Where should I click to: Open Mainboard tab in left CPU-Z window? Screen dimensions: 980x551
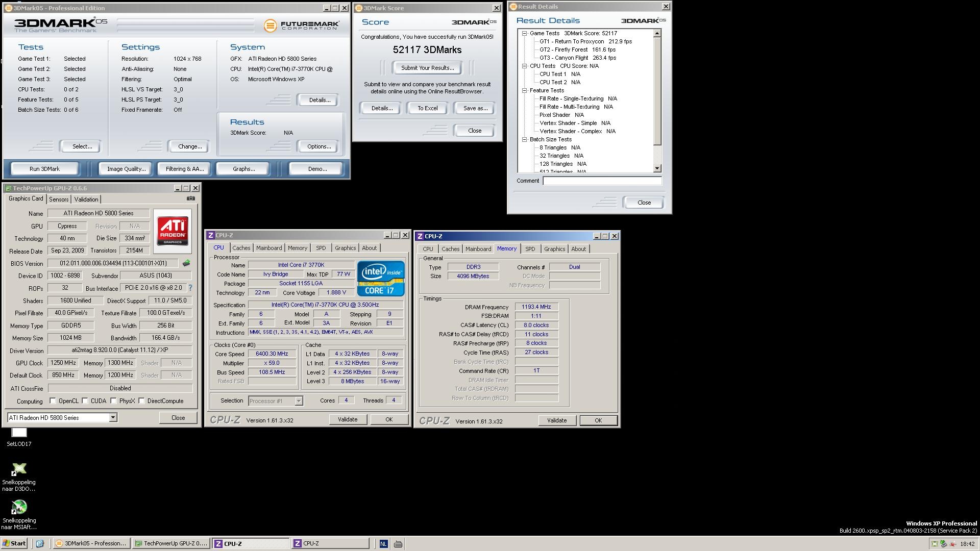(269, 248)
